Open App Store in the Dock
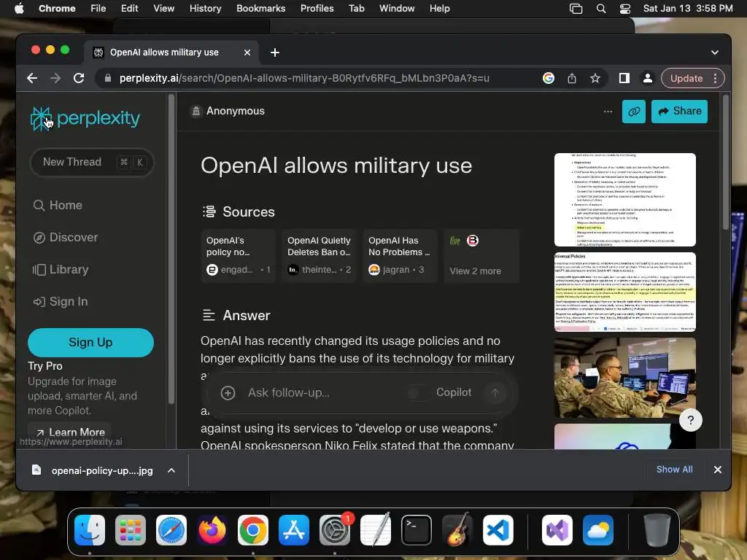Image resolution: width=747 pixels, height=560 pixels. tap(294, 530)
